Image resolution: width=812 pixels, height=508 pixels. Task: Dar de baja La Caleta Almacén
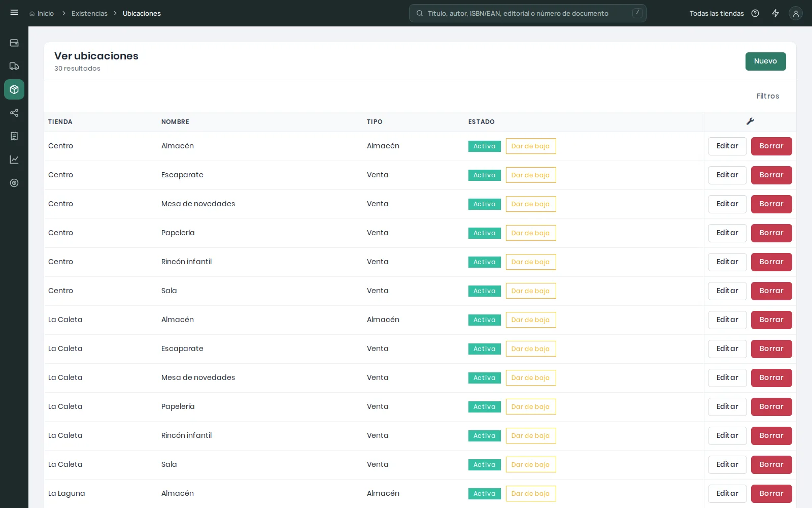531,320
